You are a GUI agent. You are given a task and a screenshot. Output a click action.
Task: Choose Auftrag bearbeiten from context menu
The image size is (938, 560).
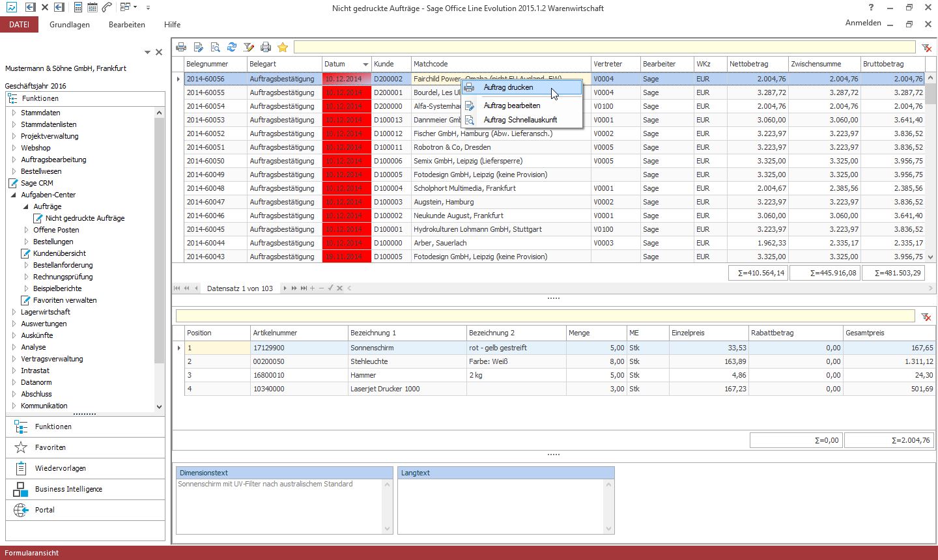[522, 105]
